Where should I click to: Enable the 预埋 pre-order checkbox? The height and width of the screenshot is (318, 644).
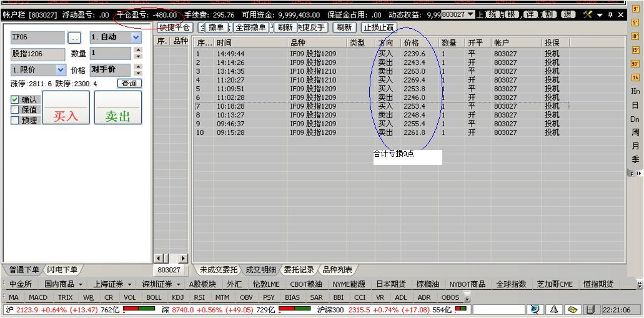click(15, 120)
